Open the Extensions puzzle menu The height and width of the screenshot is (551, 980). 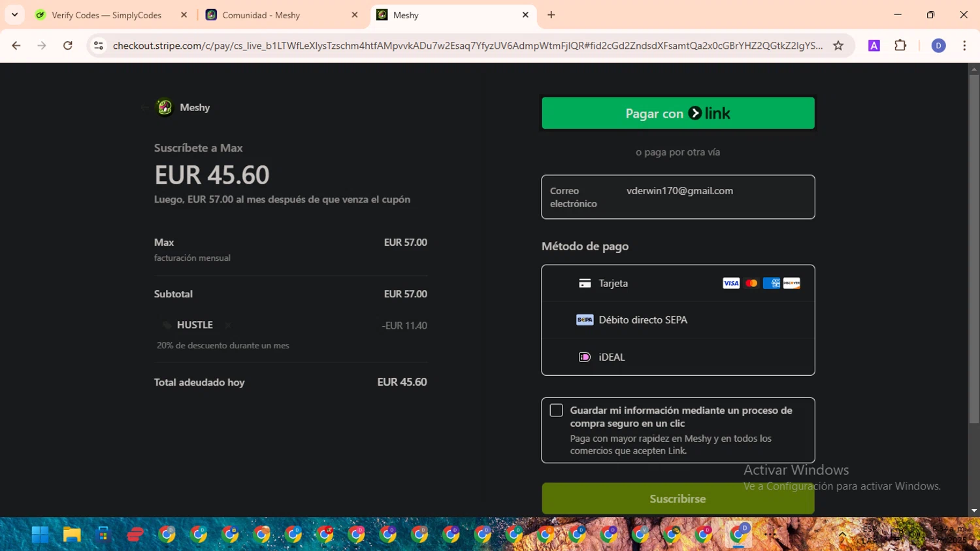pyautogui.click(x=900, y=46)
